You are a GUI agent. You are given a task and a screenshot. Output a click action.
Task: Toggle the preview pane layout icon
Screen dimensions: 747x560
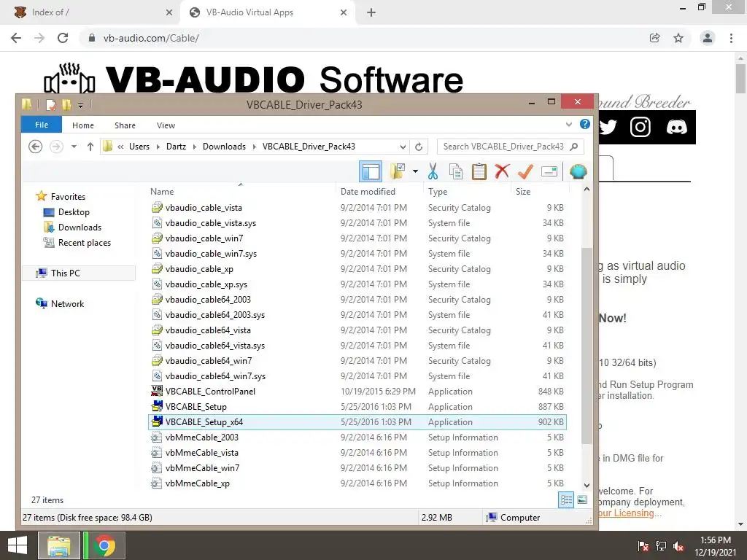371,171
